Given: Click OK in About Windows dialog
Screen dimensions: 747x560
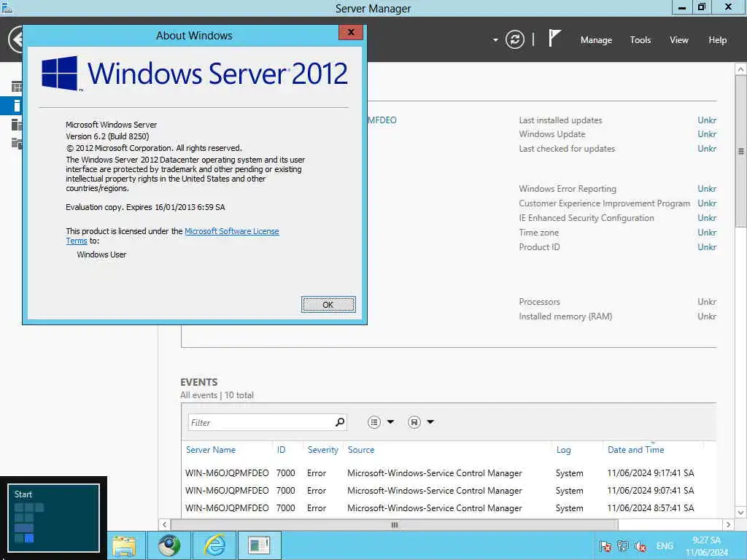Looking at the screenshot, I should tap(328, 304).
